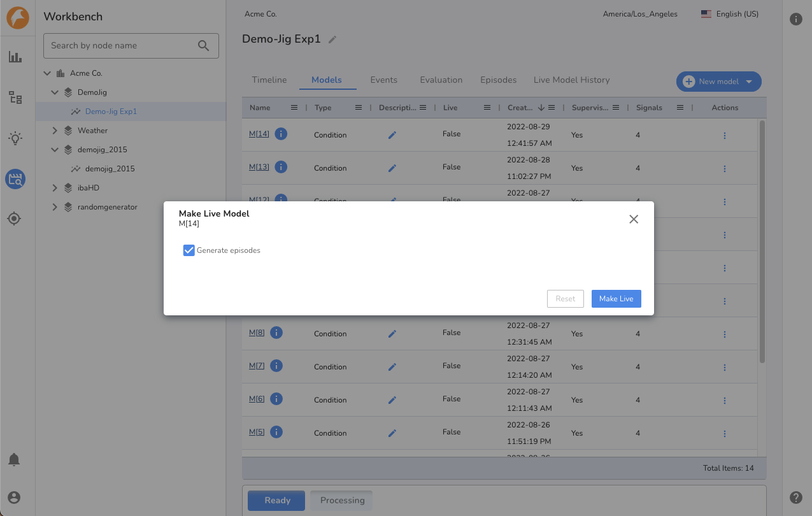The width and height of the screenshot is (812, 516).
Task: Open the Name column menu
Action: point(294,108)
